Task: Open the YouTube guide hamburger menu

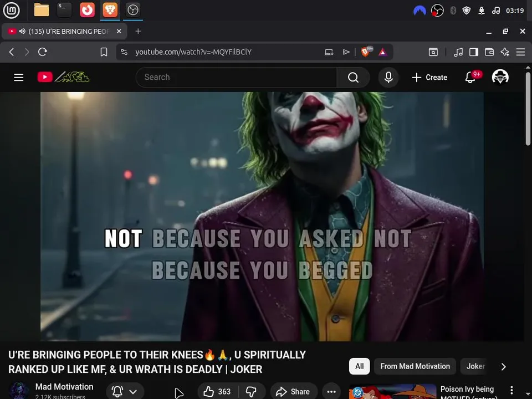Action: point(19,78)
